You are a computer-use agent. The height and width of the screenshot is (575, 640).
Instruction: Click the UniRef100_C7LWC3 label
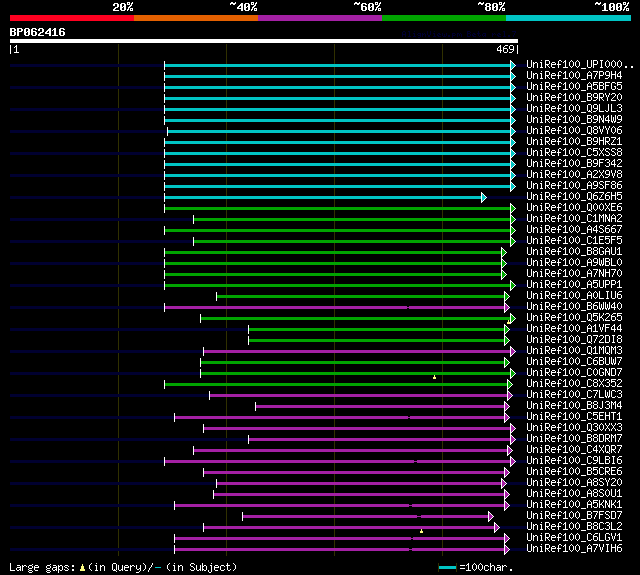(574, 395)
